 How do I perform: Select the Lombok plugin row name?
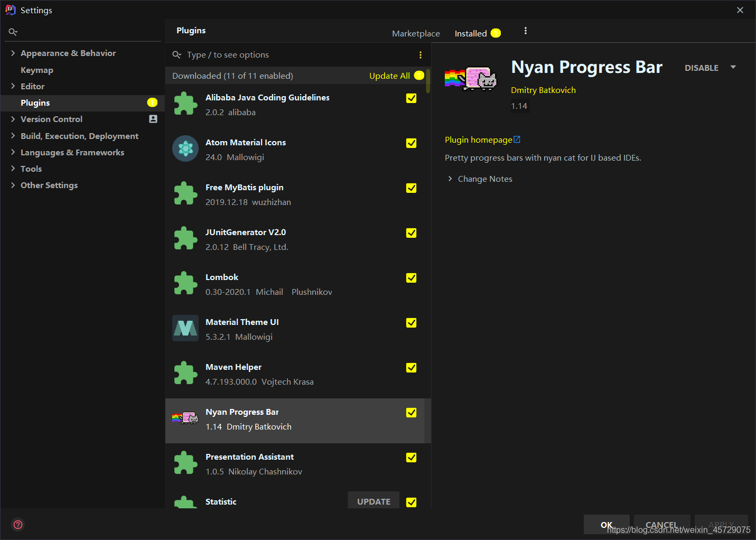pos(222,277)
